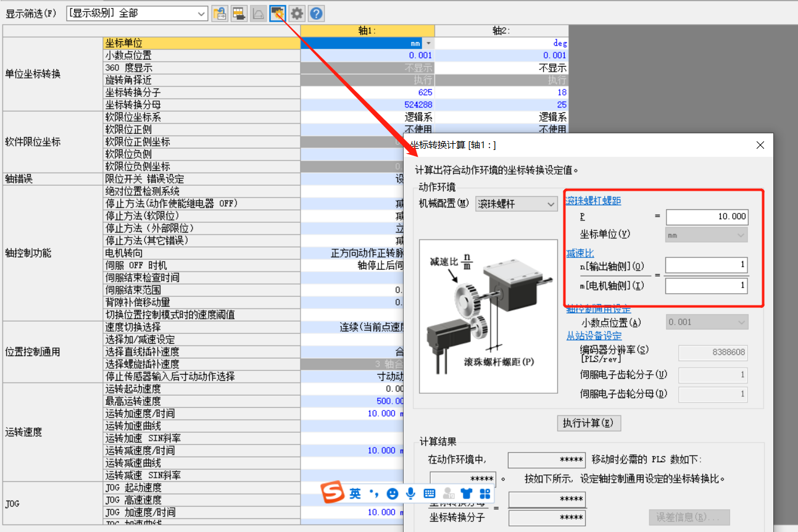This screenshot has height=532, width=798.
Task: Click the second toolbar icon with yellow table
Action: click(239, 13)
